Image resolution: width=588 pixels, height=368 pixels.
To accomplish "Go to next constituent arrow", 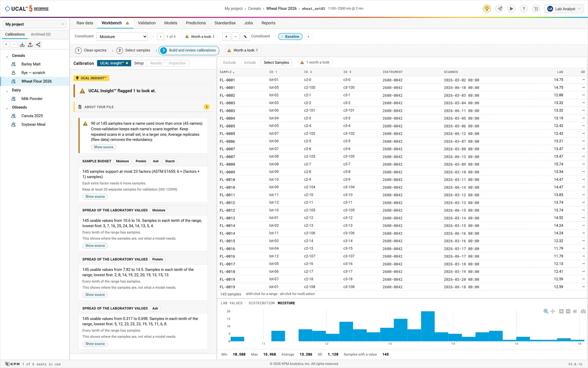I will [161, 37].
